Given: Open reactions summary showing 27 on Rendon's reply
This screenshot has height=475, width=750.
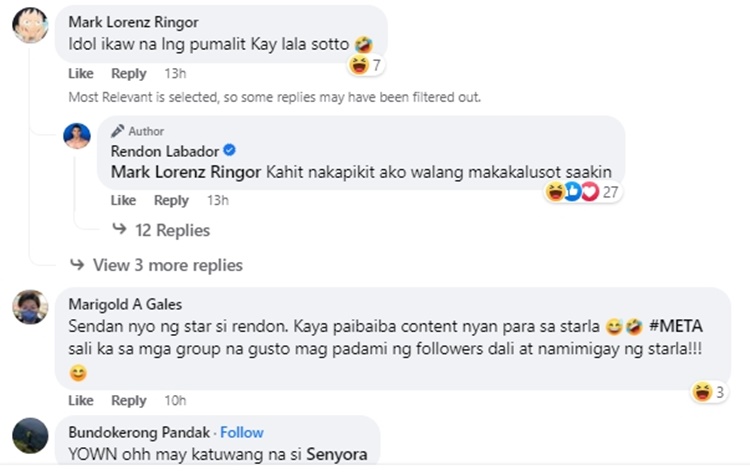Looking at the screenshot, I should (584, 191).
